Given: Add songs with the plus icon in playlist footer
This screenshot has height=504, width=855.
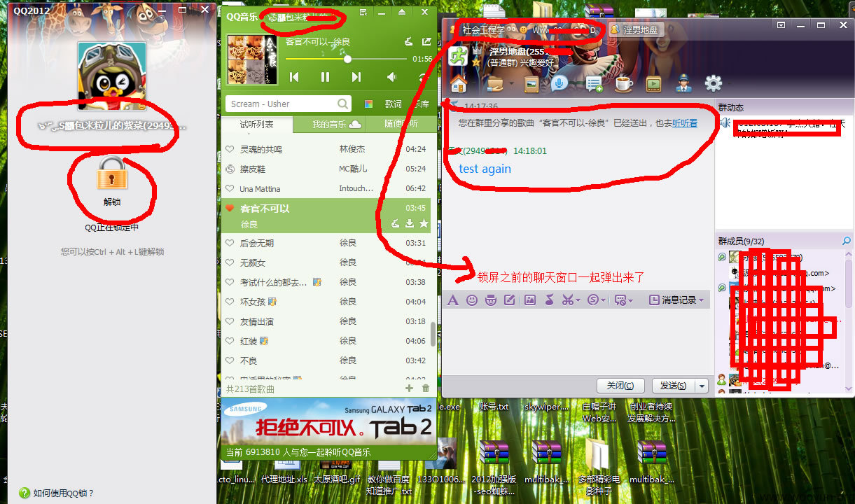Looking at the screenshot, I should pyautogui.click(x=410, y=388).
